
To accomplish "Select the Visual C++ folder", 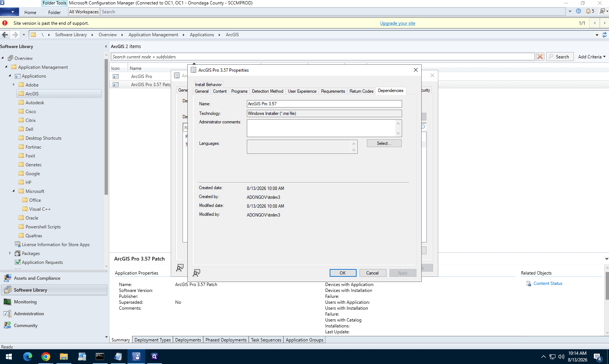I will pyautogui.click(x=40, y=209).
